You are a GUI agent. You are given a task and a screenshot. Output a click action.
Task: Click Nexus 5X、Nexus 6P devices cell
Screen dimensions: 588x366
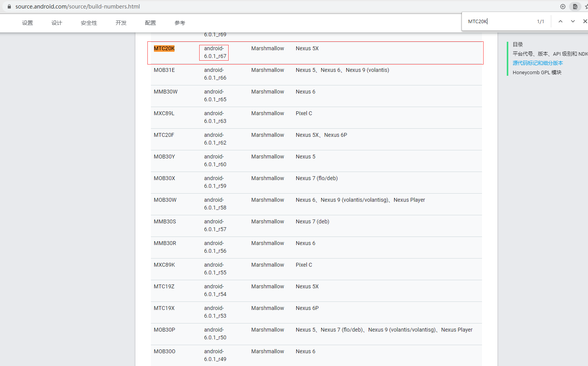point(321,135)
